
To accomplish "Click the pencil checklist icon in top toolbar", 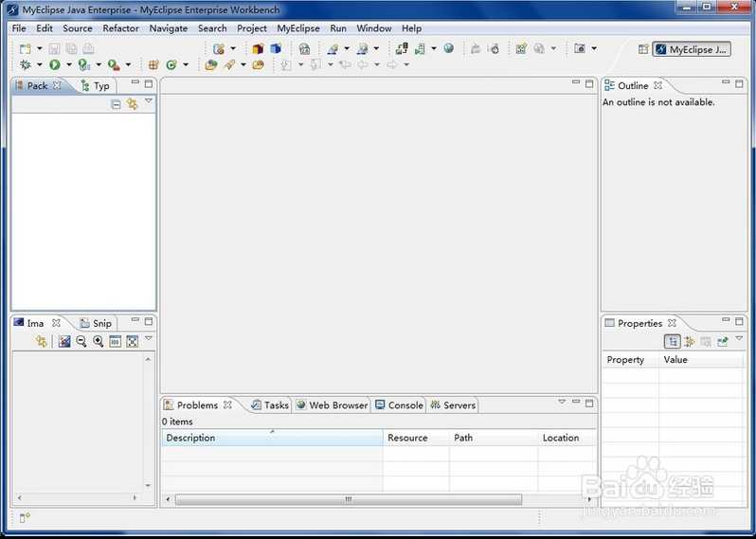I will (x=521, y=48).
